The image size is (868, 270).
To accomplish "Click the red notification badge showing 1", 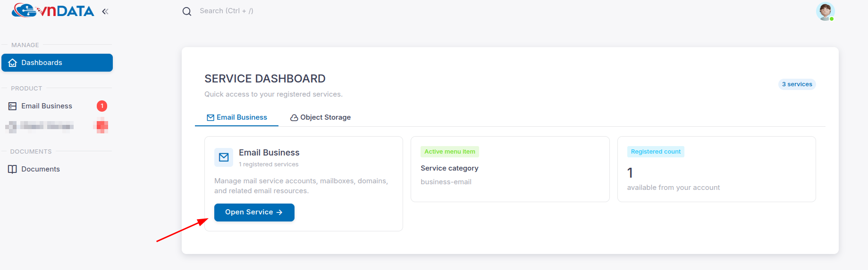I will click(x=102, y=106).
